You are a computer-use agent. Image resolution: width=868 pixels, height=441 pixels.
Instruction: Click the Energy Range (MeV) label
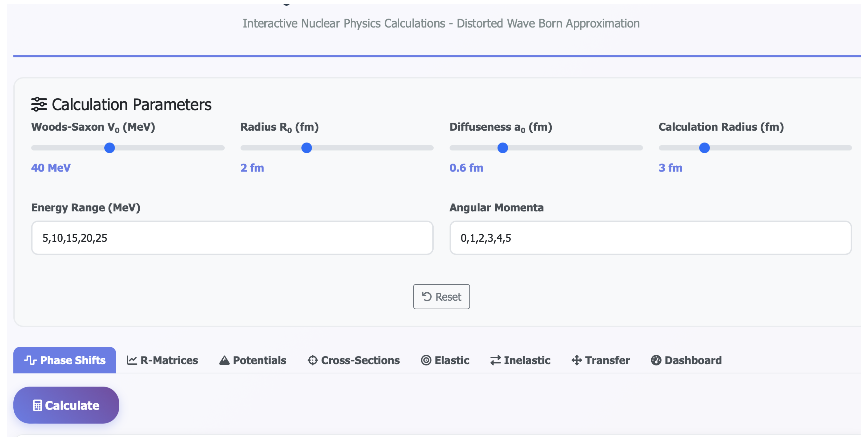tap(86, 208)
